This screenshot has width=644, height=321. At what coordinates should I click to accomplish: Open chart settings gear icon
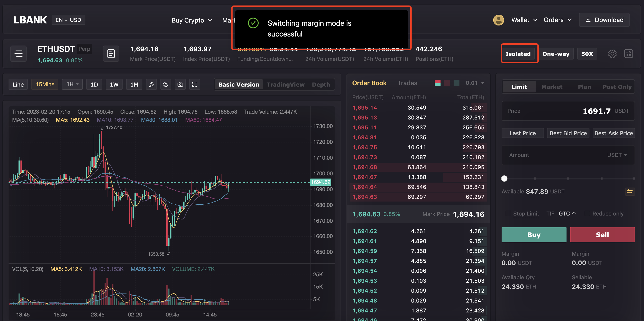coord(166,84)
